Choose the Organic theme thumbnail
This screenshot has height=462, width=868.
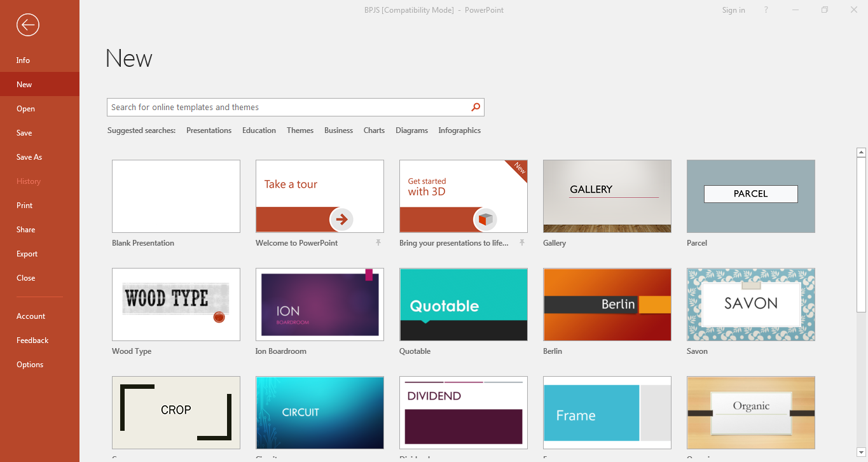(x=751, y=412)
